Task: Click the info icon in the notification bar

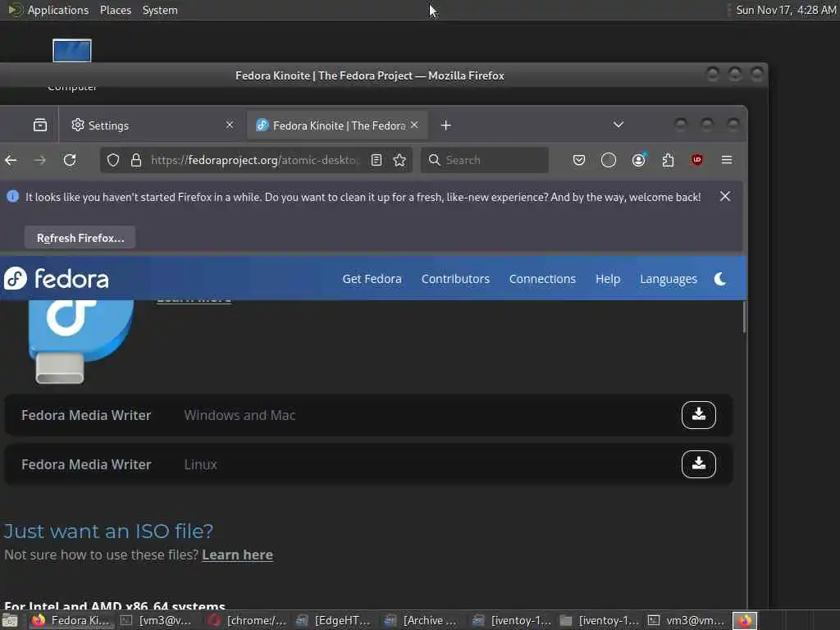Action: (13, 197)
